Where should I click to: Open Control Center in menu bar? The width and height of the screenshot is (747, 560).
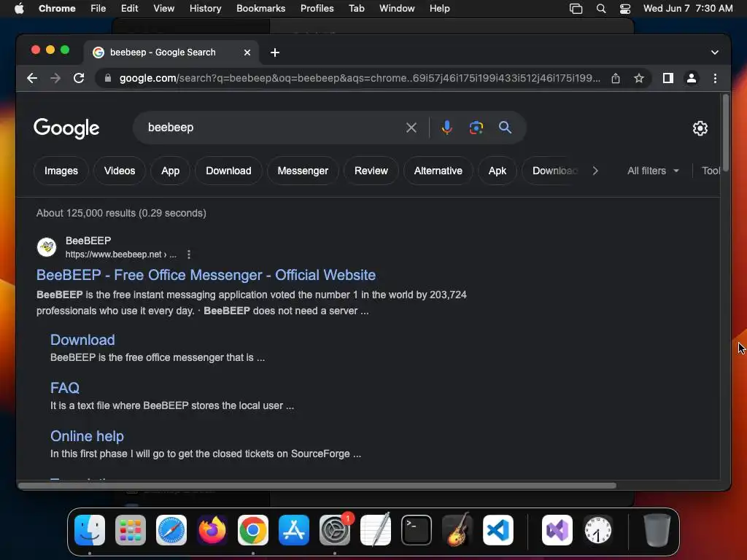[625, 9]
